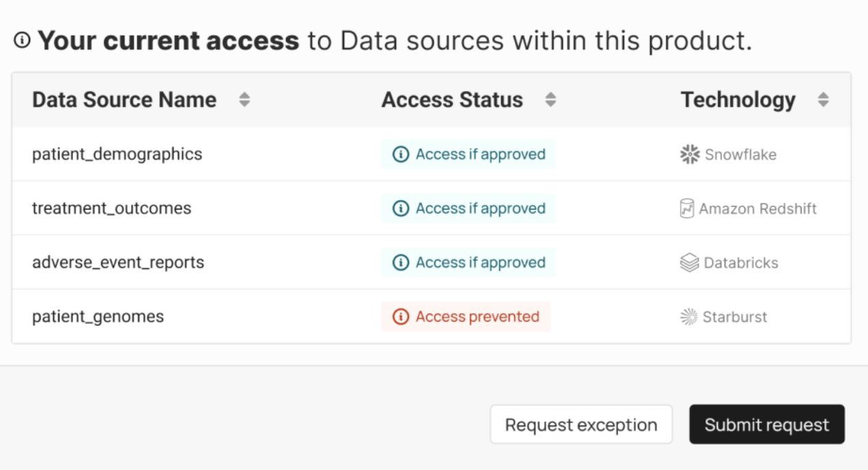Select the patient_demographics data source
Viewport: 868px width, 470px height.
[117, 154]
